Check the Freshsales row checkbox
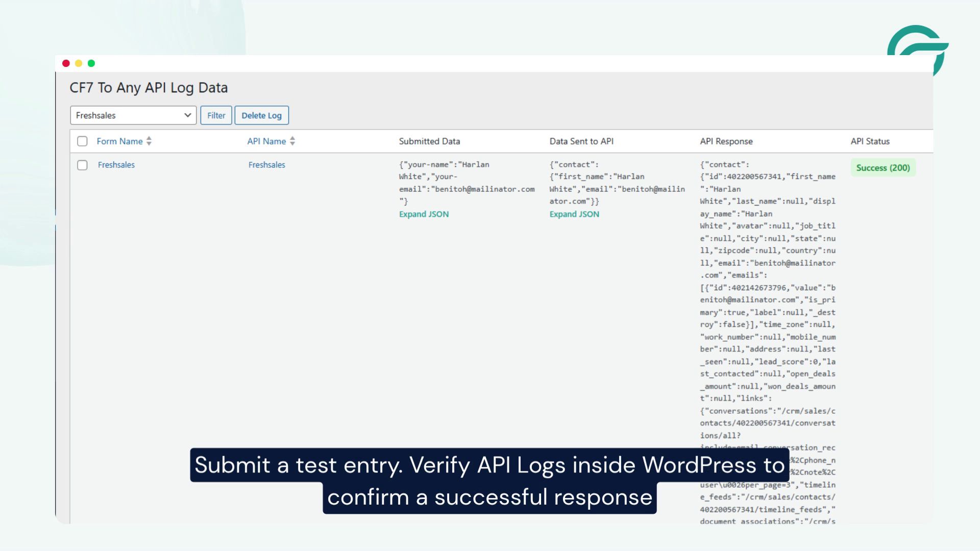This screenshot has height=551, width=980. tap(82, 165)
